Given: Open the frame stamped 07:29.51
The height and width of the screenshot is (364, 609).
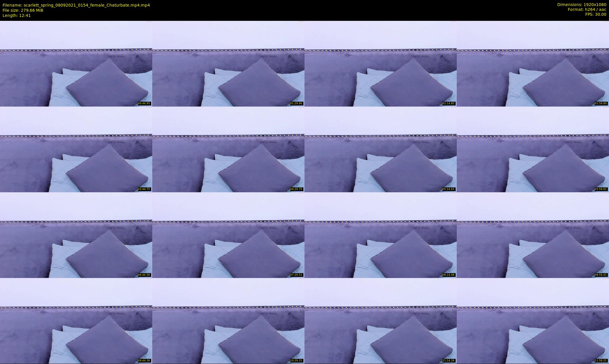Looking at the screenshot, I should pos(228,235).
